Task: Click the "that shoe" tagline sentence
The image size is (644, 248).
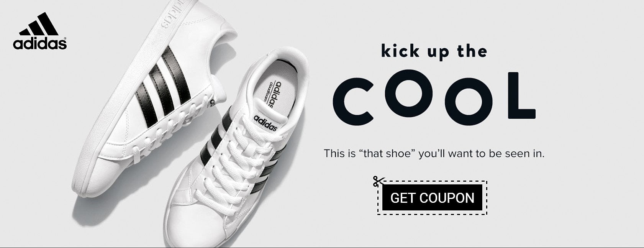Action: point(434,154)
